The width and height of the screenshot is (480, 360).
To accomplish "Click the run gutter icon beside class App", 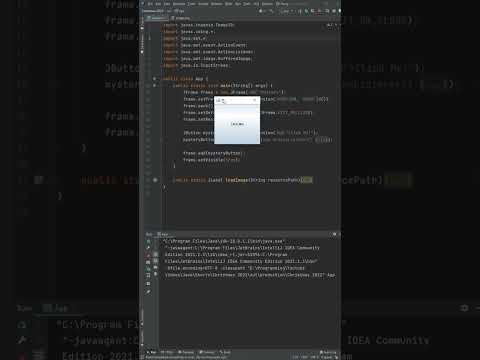I will point(154,79).
